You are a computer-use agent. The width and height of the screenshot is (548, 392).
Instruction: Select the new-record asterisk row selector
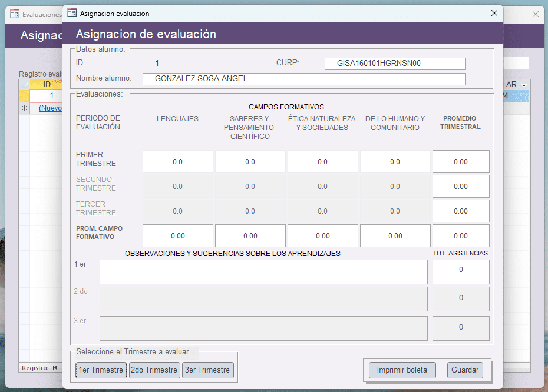24,108
